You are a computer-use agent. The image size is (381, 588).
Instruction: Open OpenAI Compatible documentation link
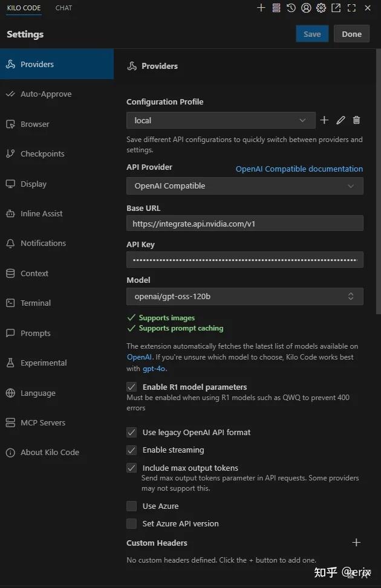coord(299,169)
